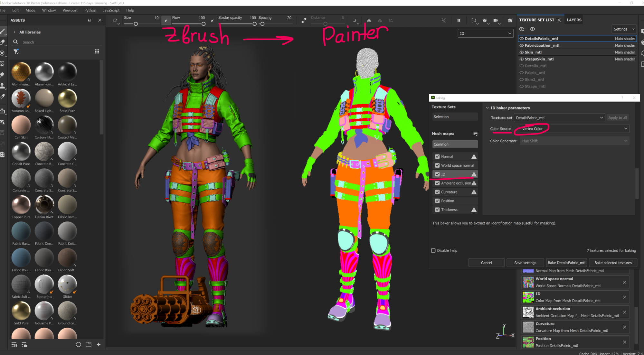The image size is (644, 355).
Task: Enable the Disable help checkbox
Action: click(433, 250)
